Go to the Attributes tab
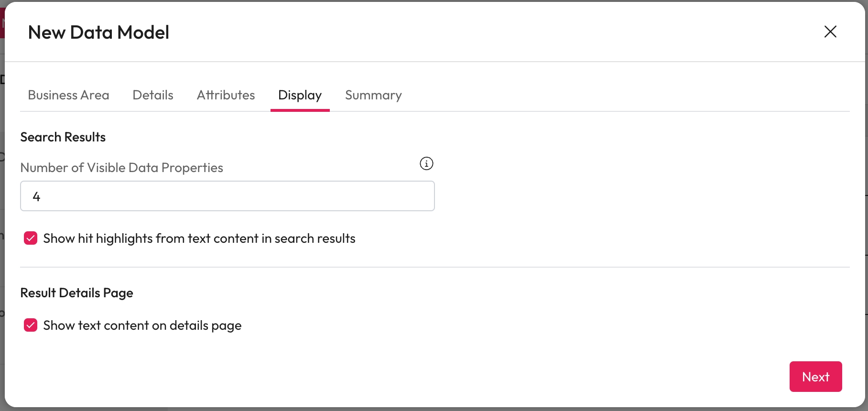The height and width of the screenshot is (411, 868). point(226,95)
